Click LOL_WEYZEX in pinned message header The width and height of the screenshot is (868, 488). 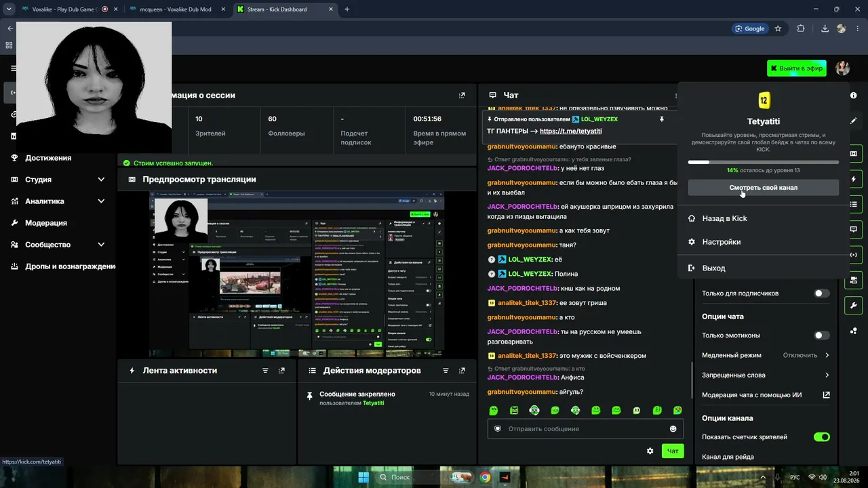pos(599,119)
